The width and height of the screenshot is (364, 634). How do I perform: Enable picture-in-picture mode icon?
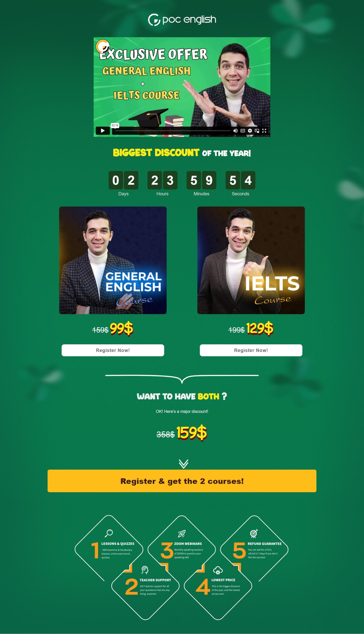point(257,131)
